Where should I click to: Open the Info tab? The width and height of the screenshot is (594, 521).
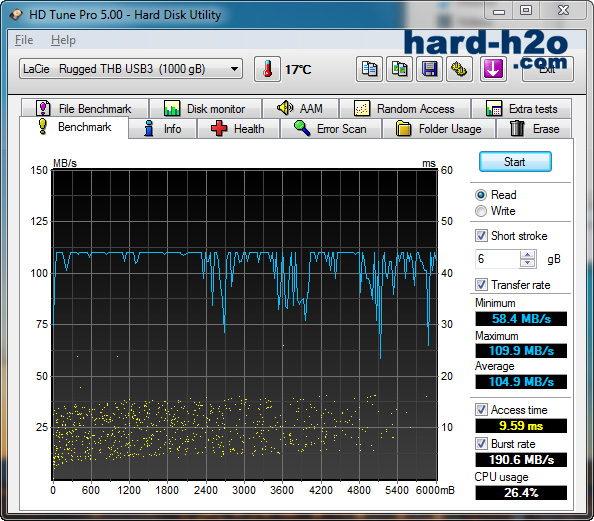pyautogui.click(x=163, y=129)
